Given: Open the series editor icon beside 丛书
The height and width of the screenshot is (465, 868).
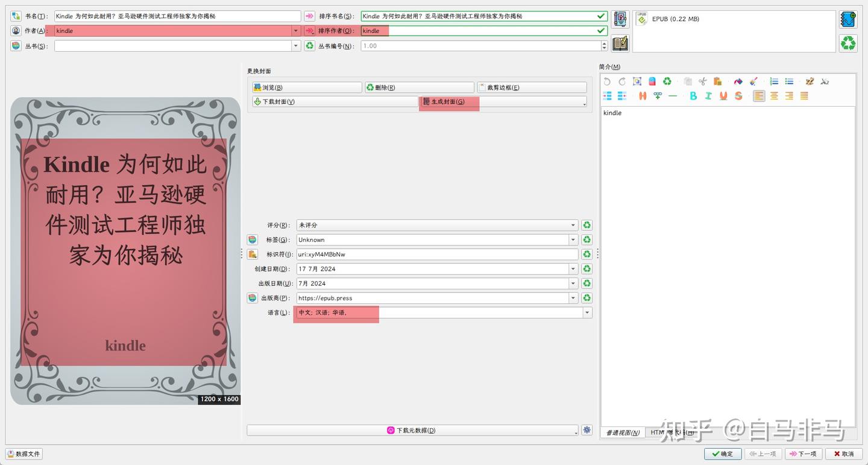Looking at the screenshot, I should (x=16, y=46).
